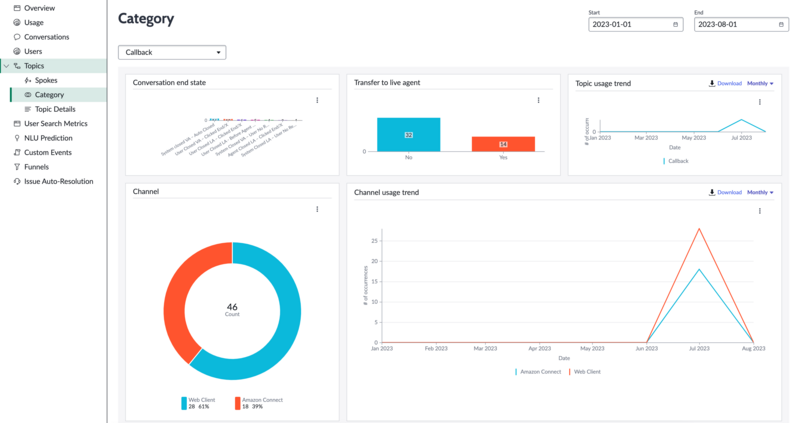Click the 46 Count donut center
800x423 pixels.
(232, 309)
